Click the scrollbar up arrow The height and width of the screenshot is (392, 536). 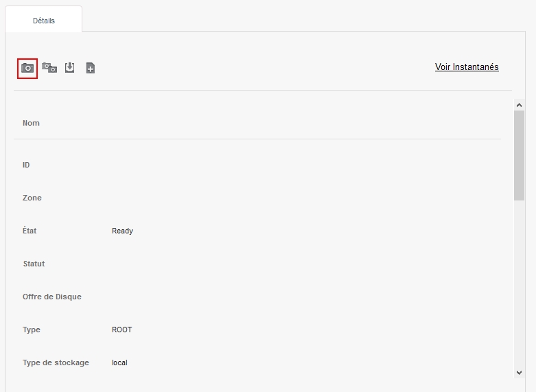coord(519,105)
